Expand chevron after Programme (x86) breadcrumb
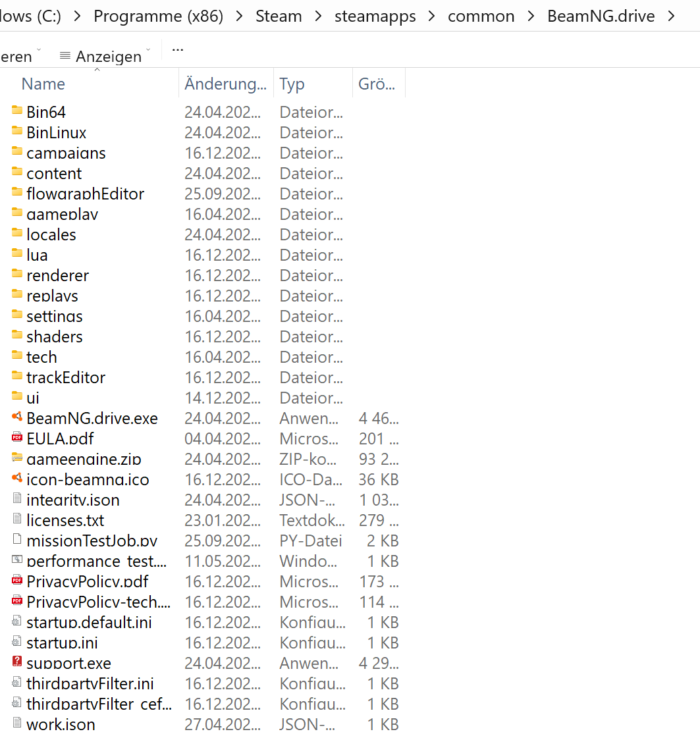The width and height of the screenshot is (700, 740). pos(239,16)
